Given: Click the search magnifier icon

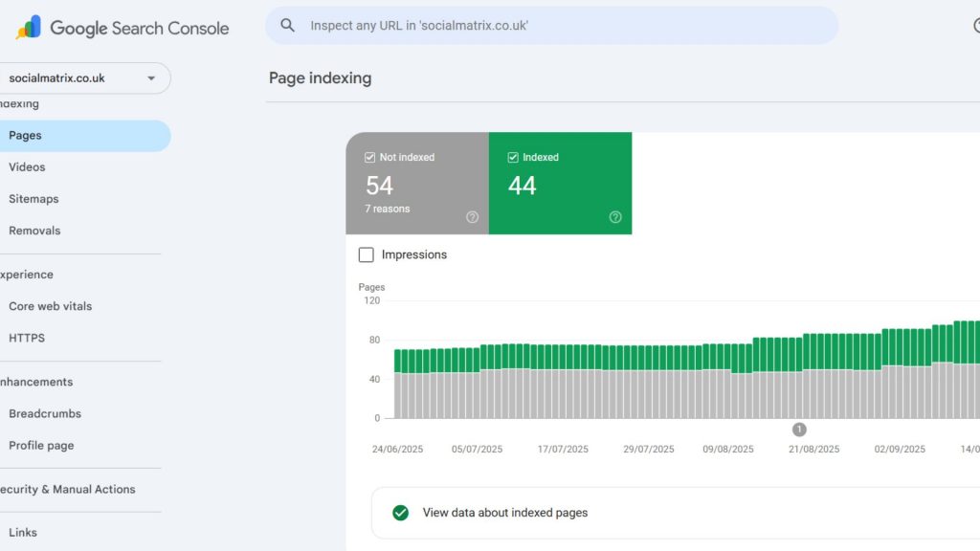Looking at the screenshot, I should tap(287, 26).
